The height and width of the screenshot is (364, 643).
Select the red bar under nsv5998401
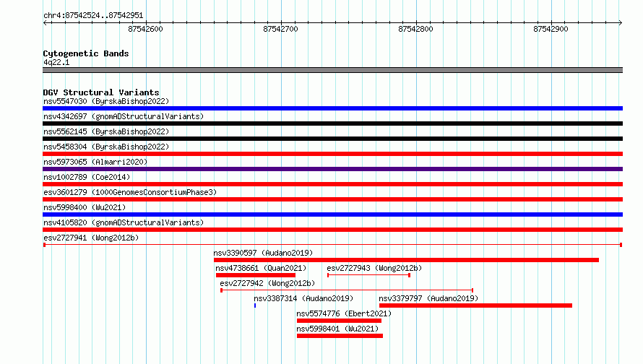click(340, 336)
